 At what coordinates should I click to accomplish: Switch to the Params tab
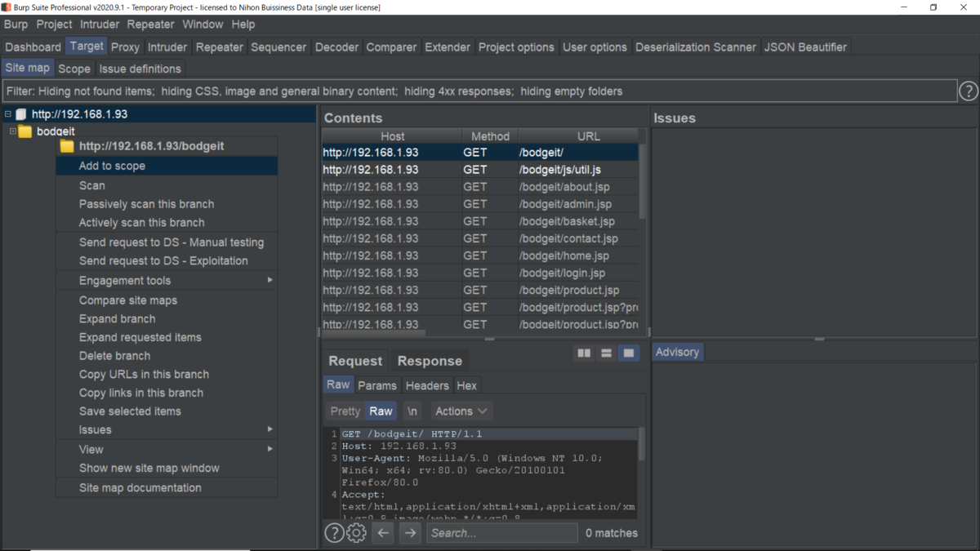pos(377,385)
